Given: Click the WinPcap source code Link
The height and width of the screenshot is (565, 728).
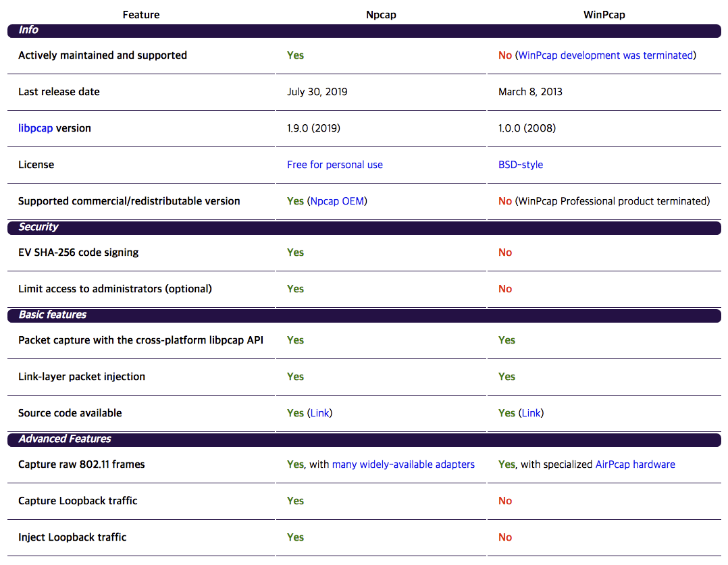Looking at the screenshot, I should tap(531, 413).
